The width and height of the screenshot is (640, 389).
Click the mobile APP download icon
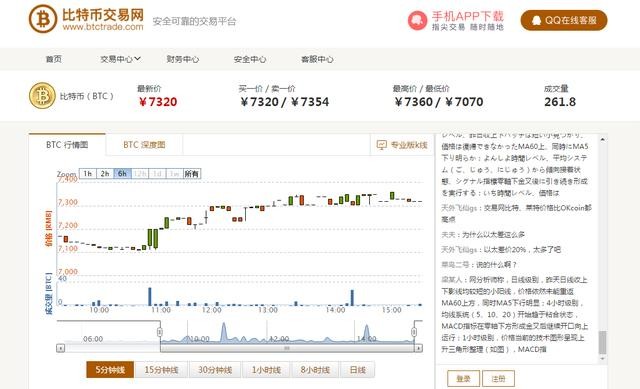[417, 20]
